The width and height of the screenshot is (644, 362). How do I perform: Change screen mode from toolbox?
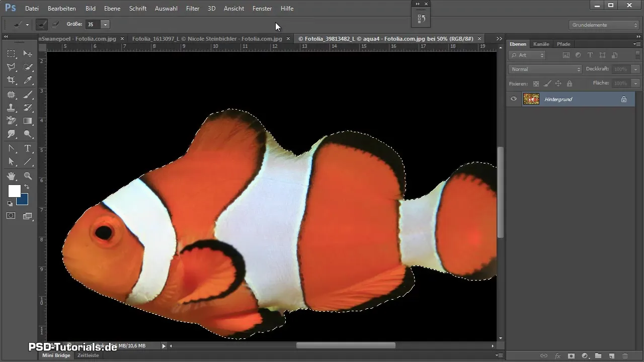(28, 216)
